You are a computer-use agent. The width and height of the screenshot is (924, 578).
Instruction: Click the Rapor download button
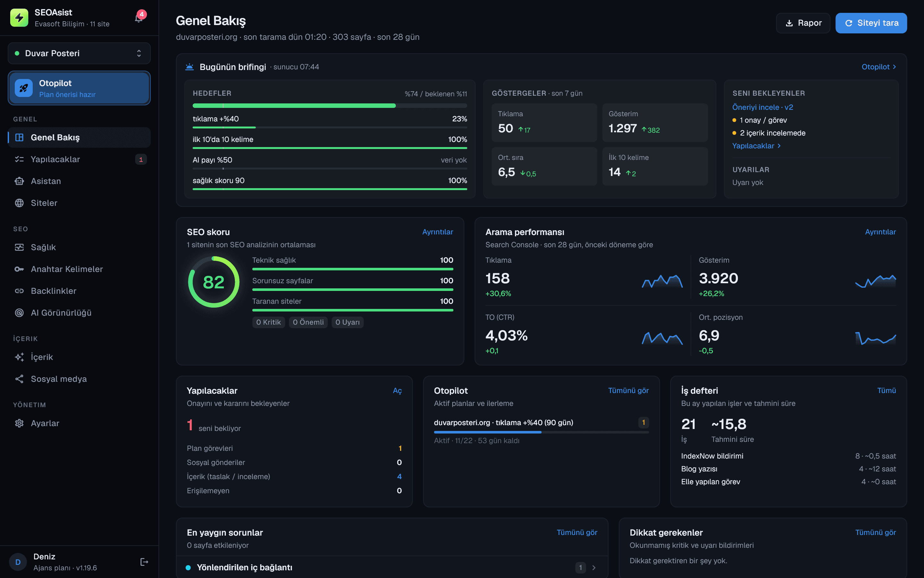(803, 23)
